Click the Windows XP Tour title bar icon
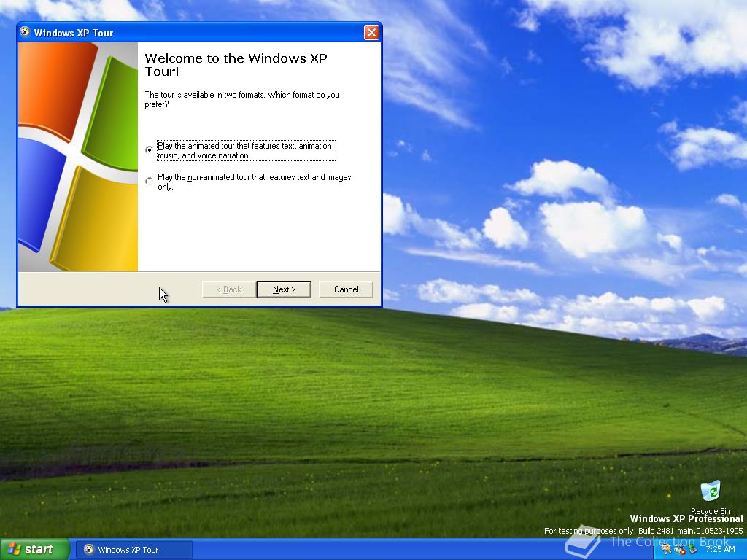Image resolution: width=747 pixels, height=560 pixels. 26,32
